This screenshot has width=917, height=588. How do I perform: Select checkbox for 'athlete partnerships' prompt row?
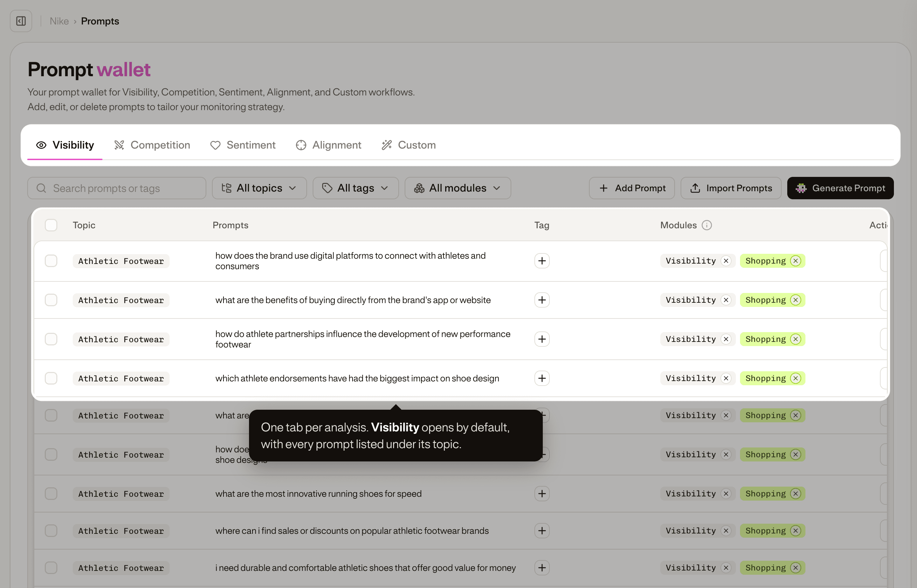51,339
